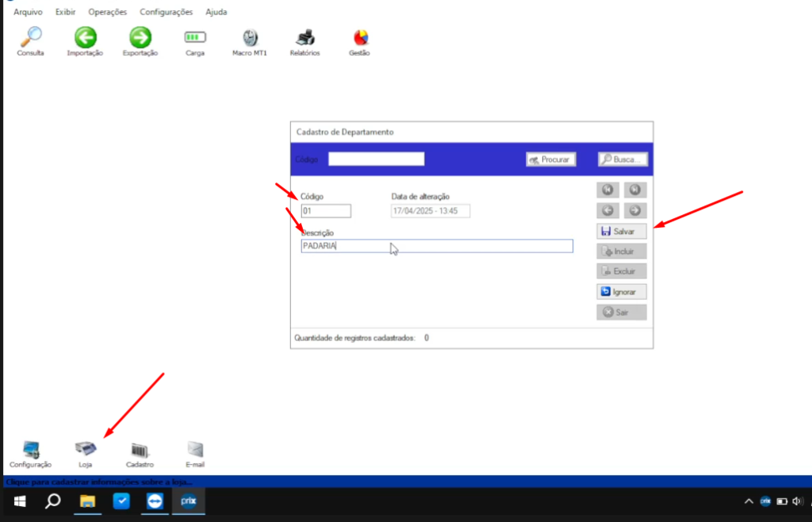Open the Configurações menu

coord(166,12)
